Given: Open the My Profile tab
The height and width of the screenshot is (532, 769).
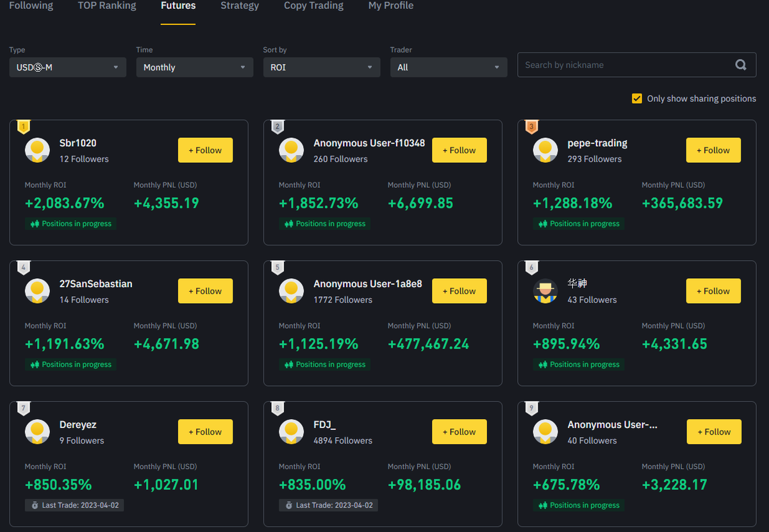Looking at the screenshot, I should (391, 6).
